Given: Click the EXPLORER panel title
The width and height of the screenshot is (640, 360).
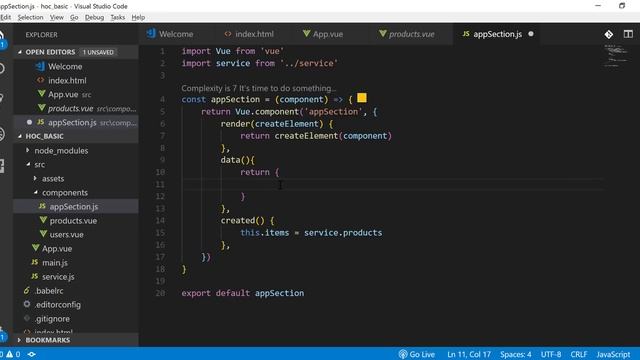Looking at the screenshot, I should click(x=41, y=35).
